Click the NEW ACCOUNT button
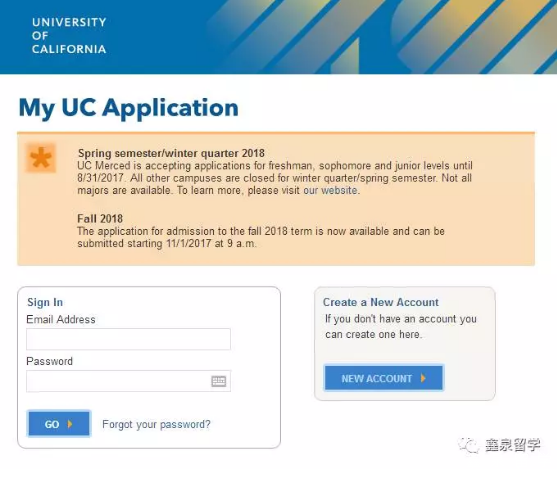The image size is (557, 482). [x=384, y=378]
